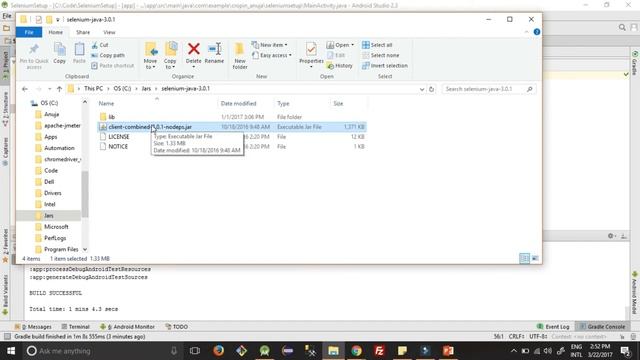The height and width of the screenshot is (360, 640).
Task: Click Paste shortcut in ribbon
Action: 113,66
